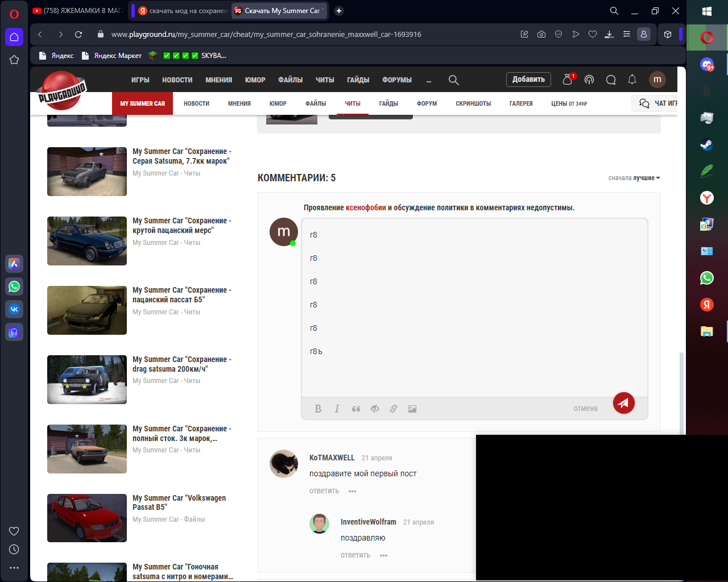Open site search with the magnifier icon

click(453, 80)
